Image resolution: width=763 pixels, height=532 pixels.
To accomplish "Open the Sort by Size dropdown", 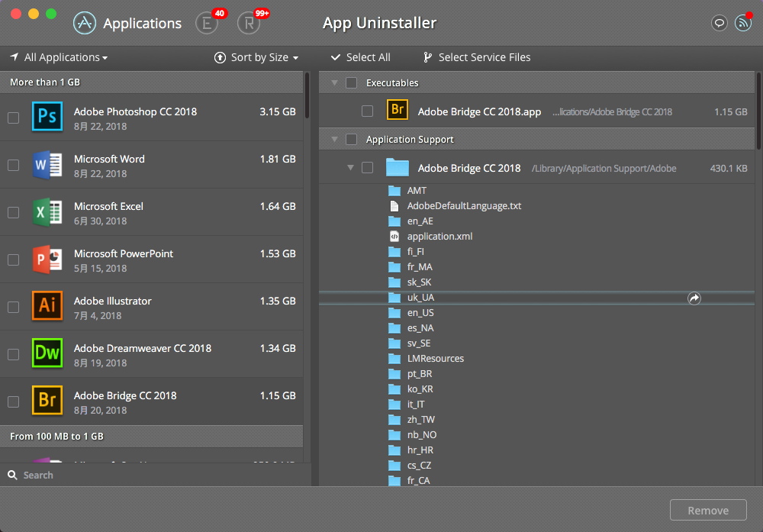I will click(256, 57).
